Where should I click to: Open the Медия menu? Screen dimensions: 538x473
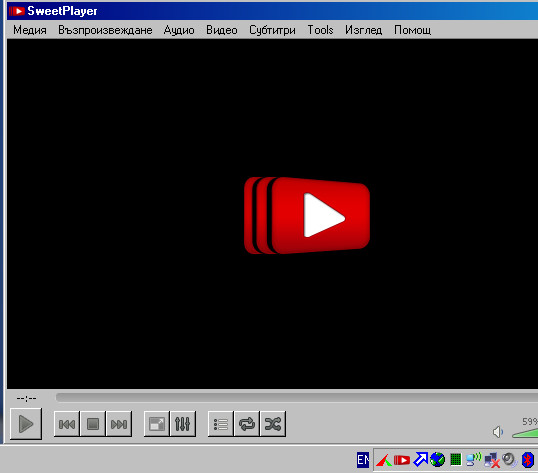pos(30,30)
